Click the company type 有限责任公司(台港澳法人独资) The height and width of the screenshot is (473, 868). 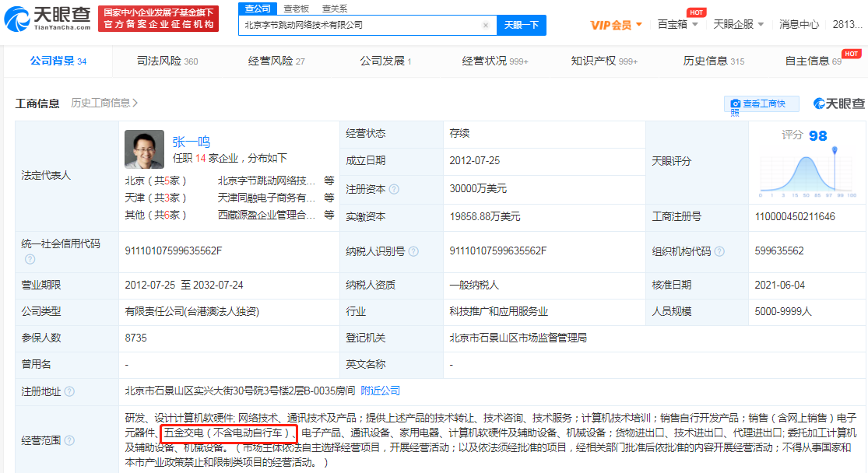click(192, 312)
